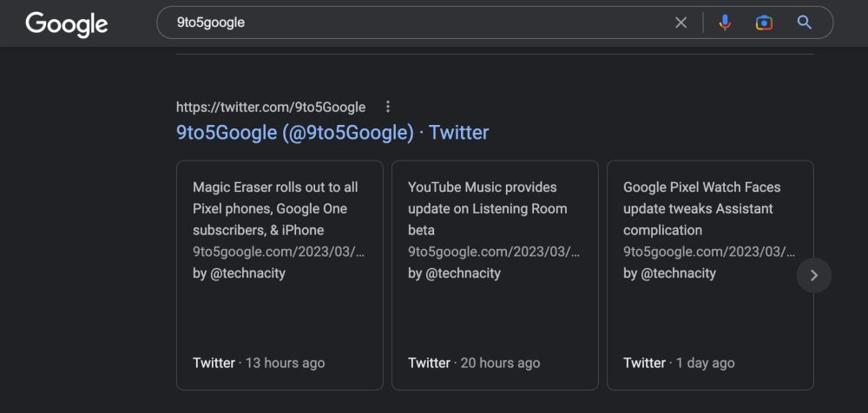Viewport: 868px width, 413px height.
Task: Follow the 9to5google.com link in the YouTube Music tweet
Action: tap(494, 252)
